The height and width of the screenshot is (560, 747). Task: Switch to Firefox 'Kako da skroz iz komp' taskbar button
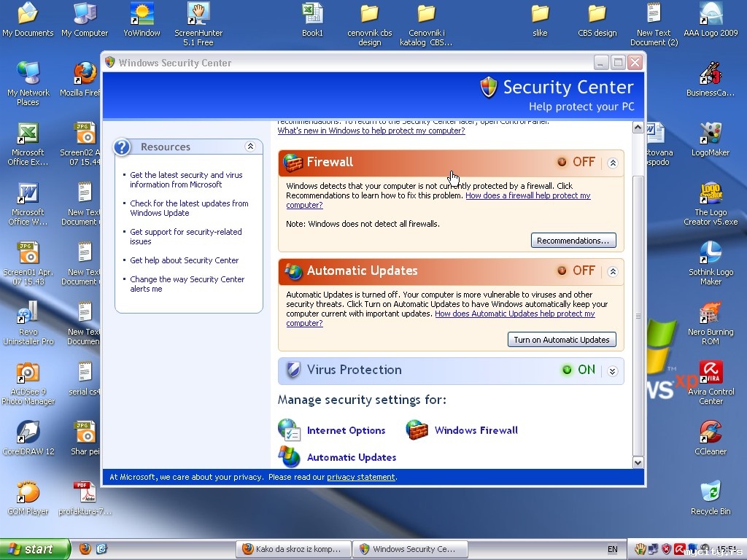point(293,549)
